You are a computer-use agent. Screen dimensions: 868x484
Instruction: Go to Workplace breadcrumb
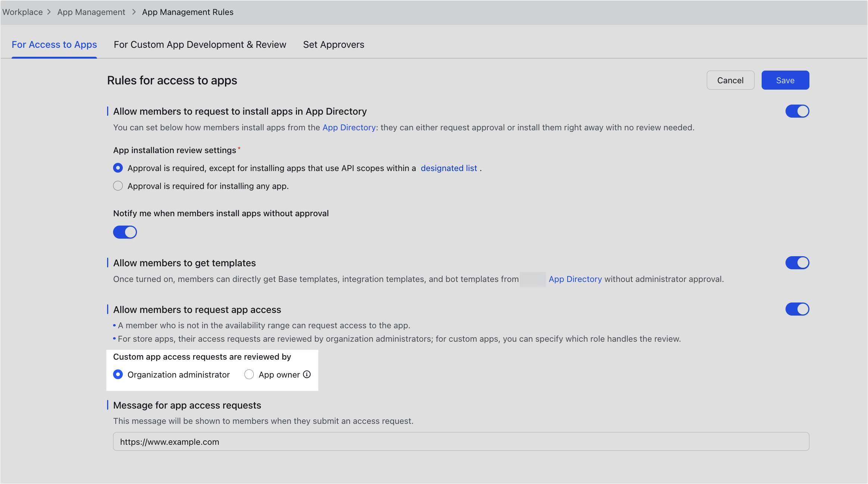[x=22, y=12]
